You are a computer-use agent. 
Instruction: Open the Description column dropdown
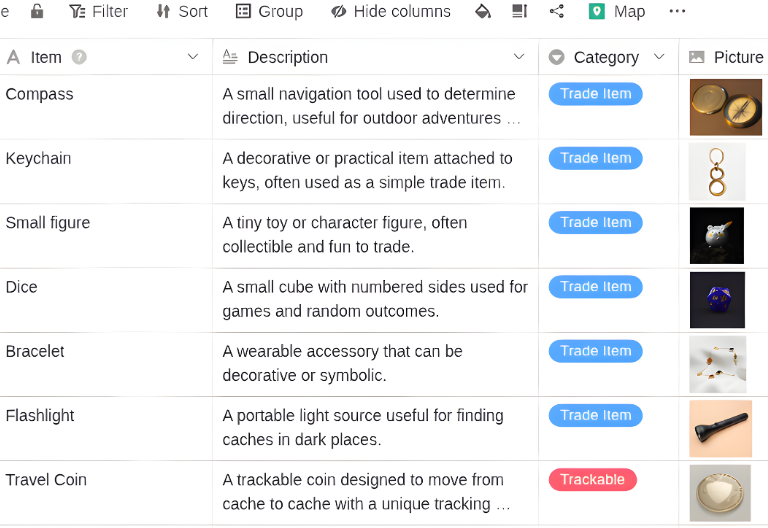(519, 57)
